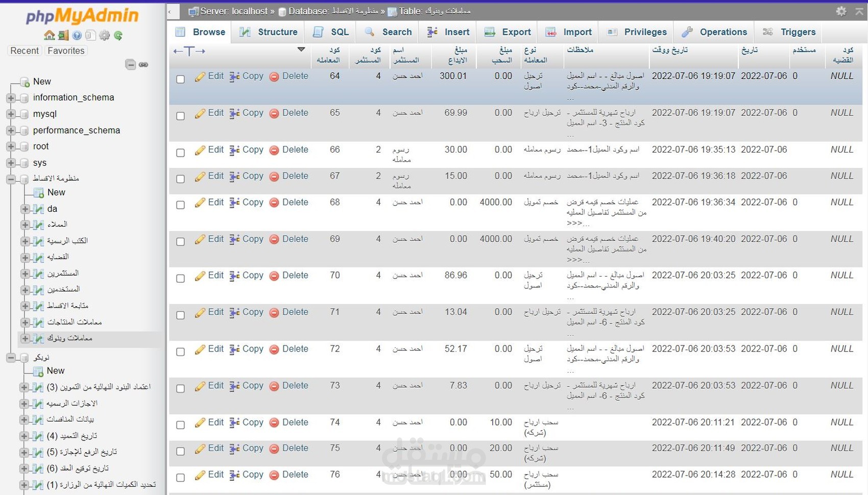Screen dimensions: 868x495
Task: Expand the performance_schema tree node
Action: pyautogui.click(x=11, y=130)
